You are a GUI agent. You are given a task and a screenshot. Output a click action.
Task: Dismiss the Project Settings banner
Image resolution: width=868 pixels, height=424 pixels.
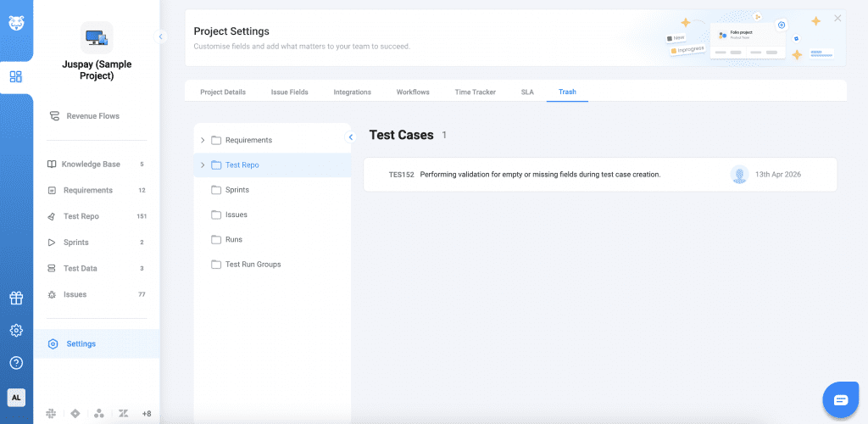(837, 19)
